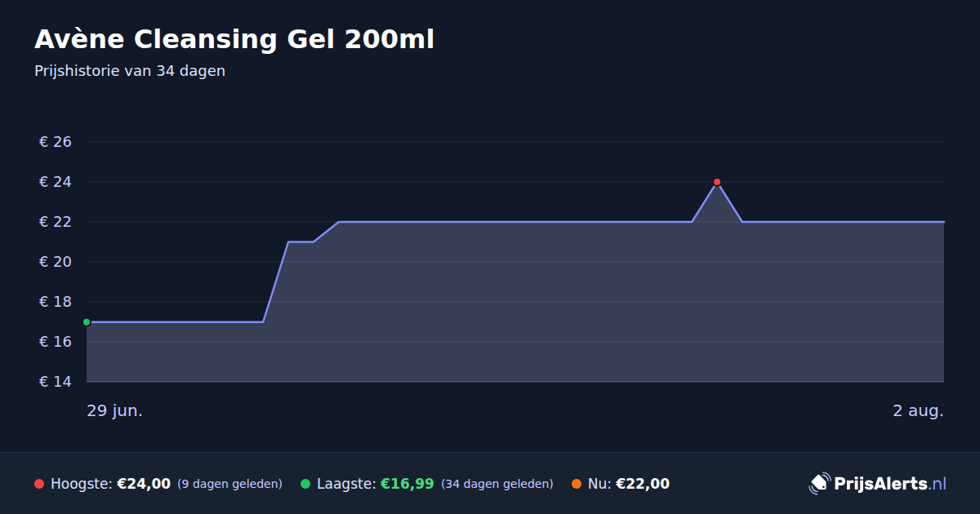The height and width of the screenshot is (514, 980).
Task: Click the € 20 axis label
Action: click(56, 262)
